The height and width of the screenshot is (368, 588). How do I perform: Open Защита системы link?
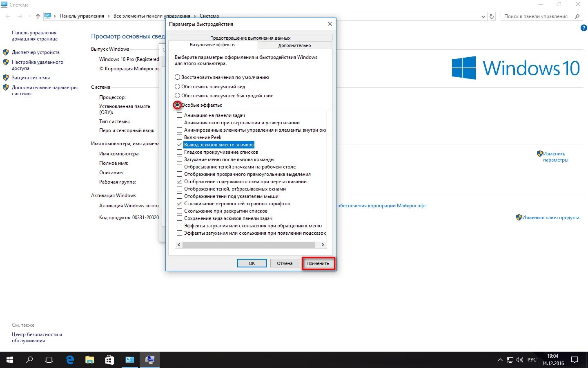31,78
